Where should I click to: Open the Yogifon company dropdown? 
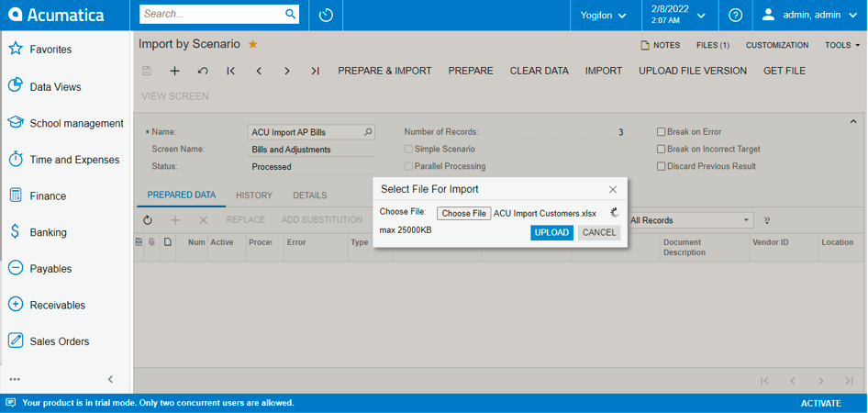click(x=604, y=15)
